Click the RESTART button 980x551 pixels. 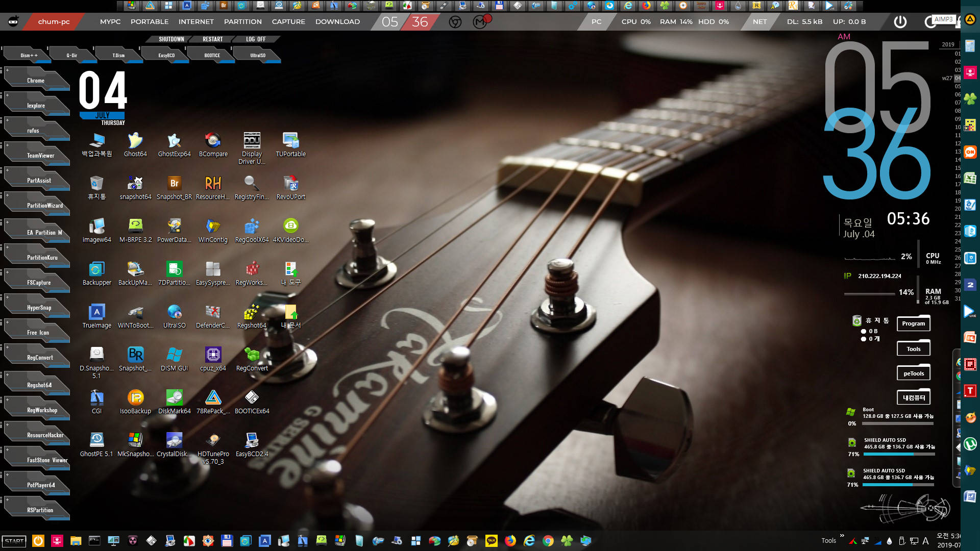(212, 39)
